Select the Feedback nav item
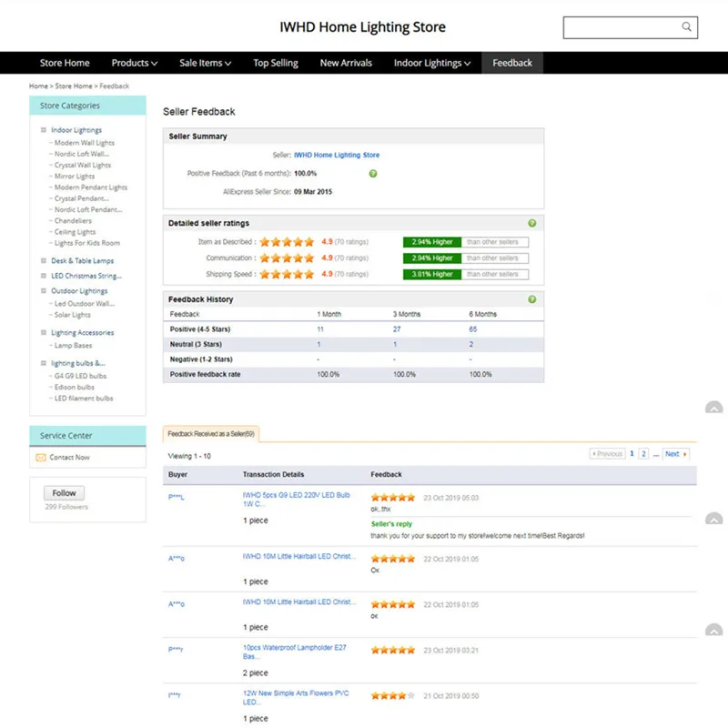This screenshot has height=728, width=728. tap(512, 63)
